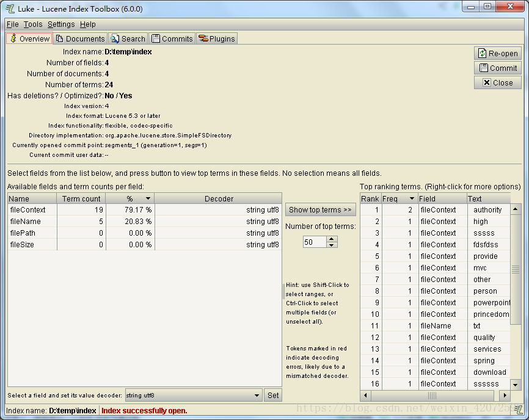This screenshot has height=420, width=529.
Task: Click the Luke logo in status bar corner
Action: (519, 410)
